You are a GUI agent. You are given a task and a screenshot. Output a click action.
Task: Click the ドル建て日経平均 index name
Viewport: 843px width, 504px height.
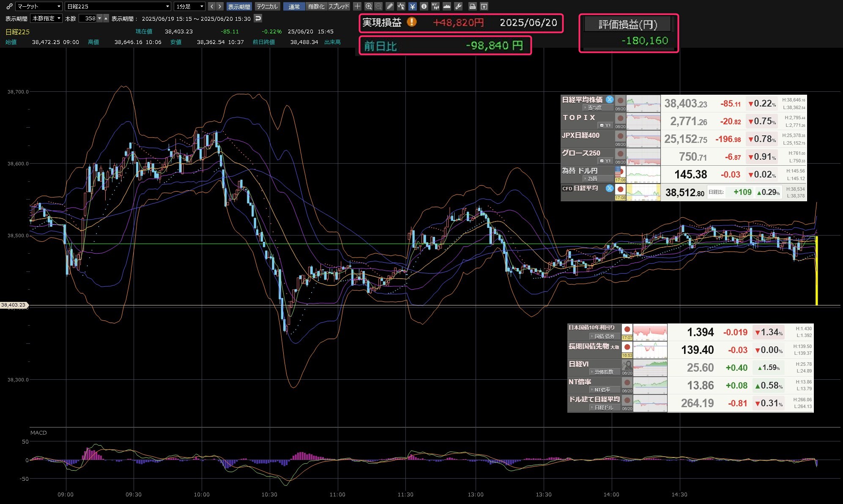tap(594, 399)
